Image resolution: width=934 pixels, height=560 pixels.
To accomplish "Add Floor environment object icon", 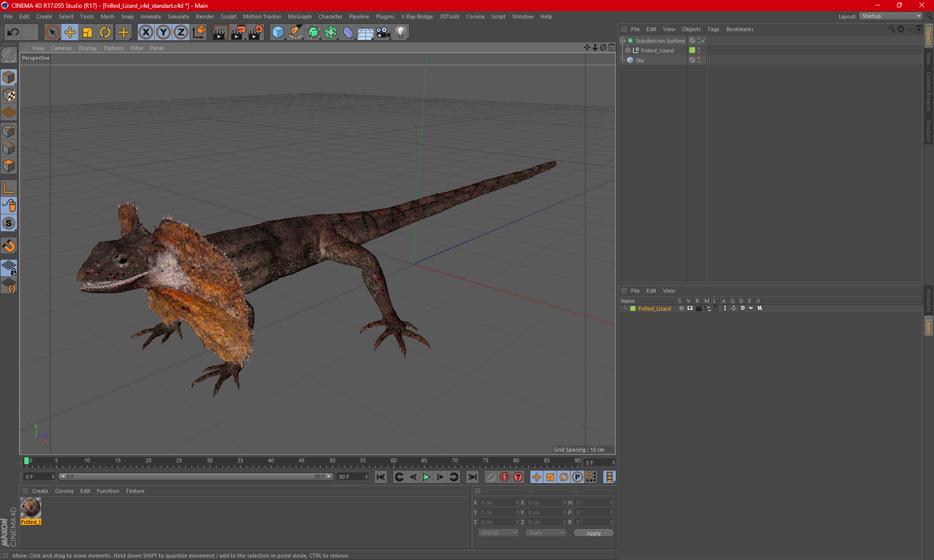I will click(x=366, y=33).
